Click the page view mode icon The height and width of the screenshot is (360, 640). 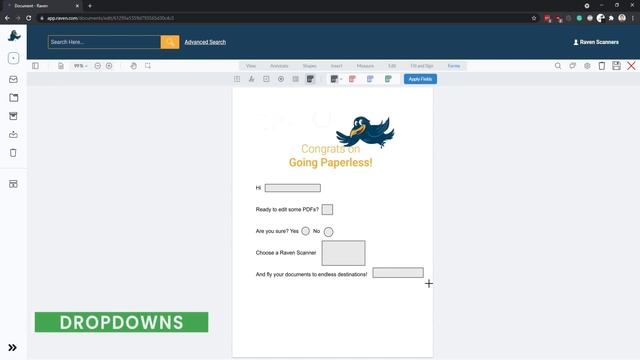click(x=61, y=66)
